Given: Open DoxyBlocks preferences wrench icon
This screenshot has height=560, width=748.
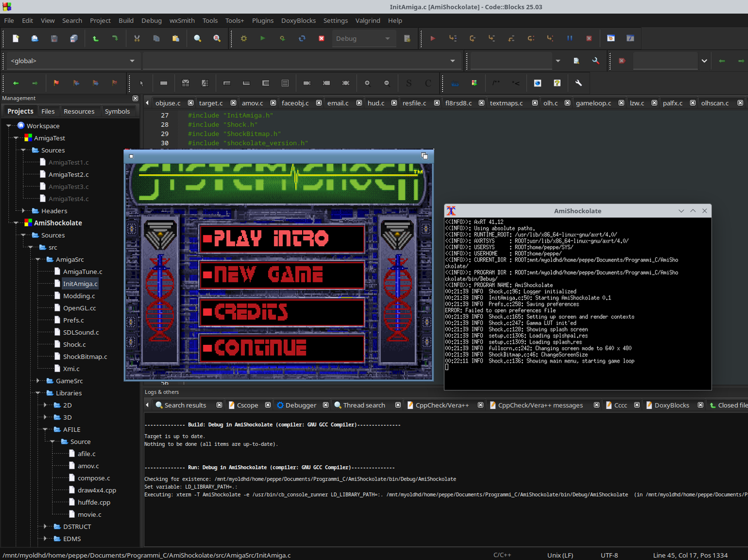Looking at the screenshot, I should click(579, 83).
